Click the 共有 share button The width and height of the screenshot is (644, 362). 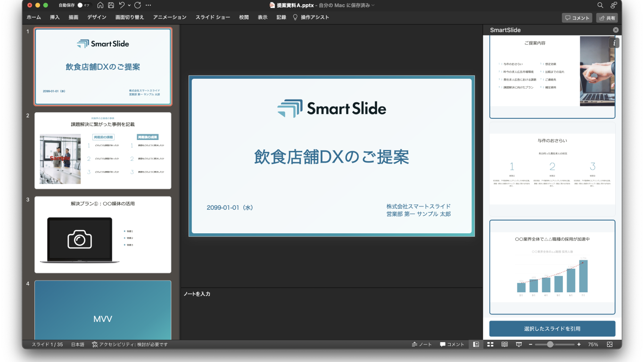(x=607, y=18)
